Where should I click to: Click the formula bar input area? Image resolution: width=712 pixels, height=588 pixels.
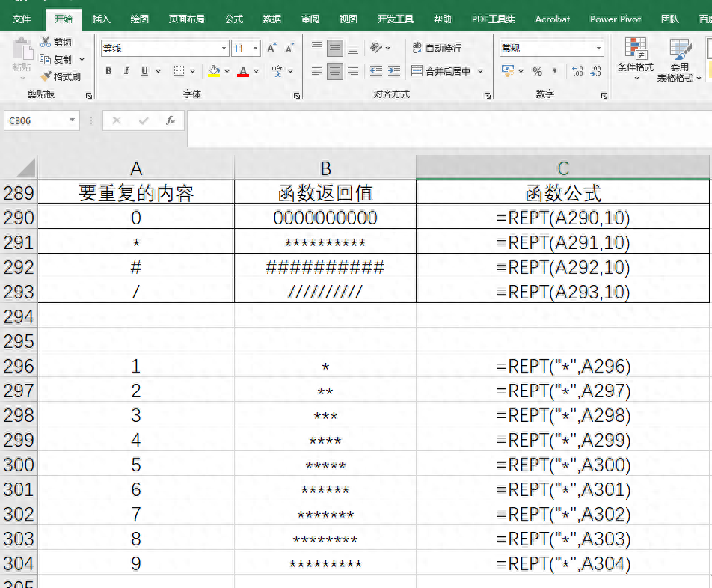[449, 129]
